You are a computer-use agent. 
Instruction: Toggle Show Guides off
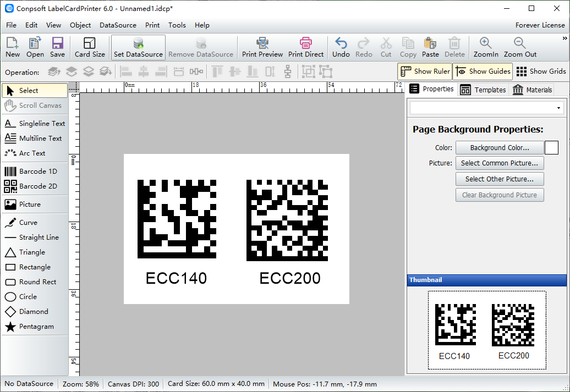coord(483,71)
